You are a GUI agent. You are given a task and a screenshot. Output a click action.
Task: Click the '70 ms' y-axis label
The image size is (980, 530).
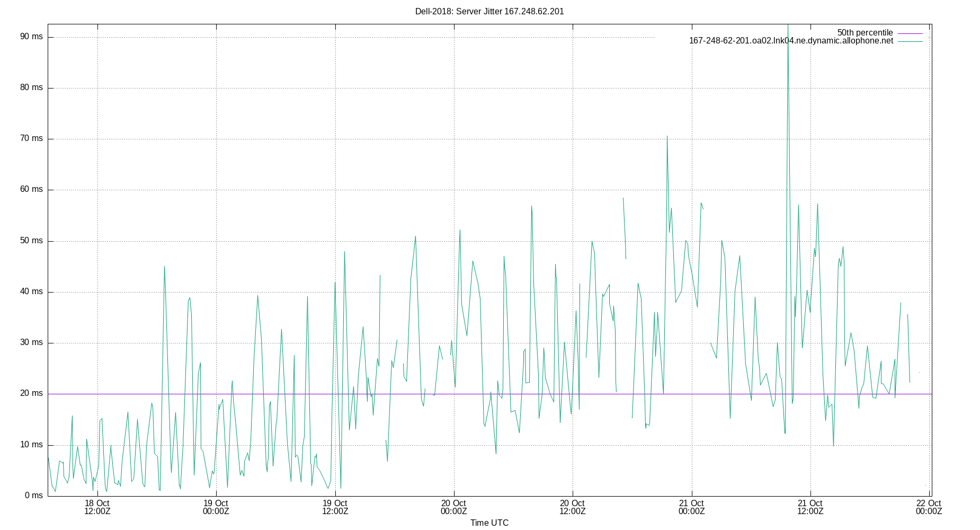(x=31, y=138)
